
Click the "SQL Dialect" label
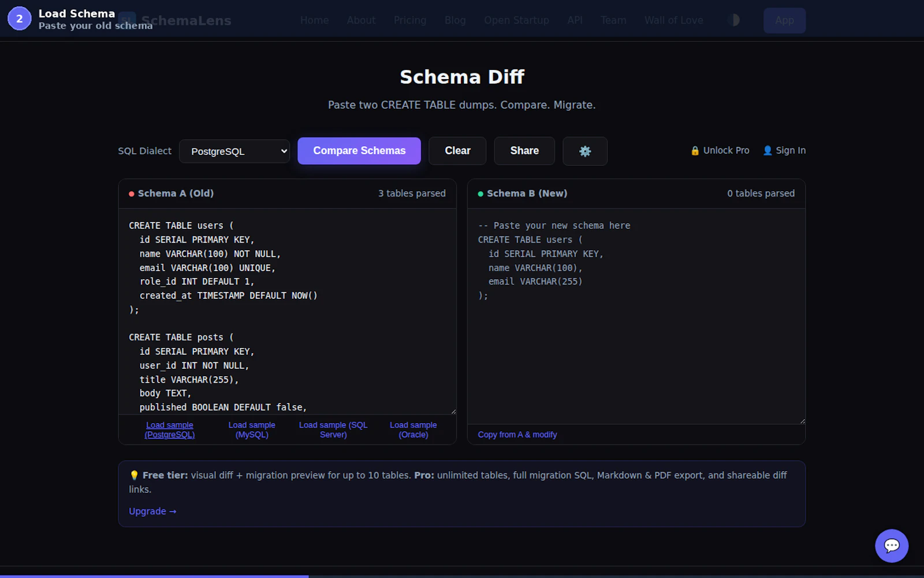(x=145, y=151)
